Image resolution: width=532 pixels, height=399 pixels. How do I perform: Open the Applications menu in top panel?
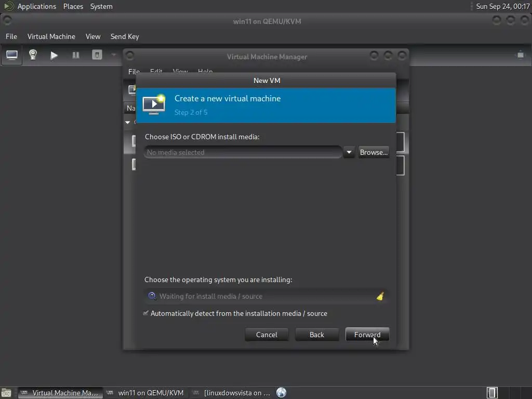tap(37, 6)
